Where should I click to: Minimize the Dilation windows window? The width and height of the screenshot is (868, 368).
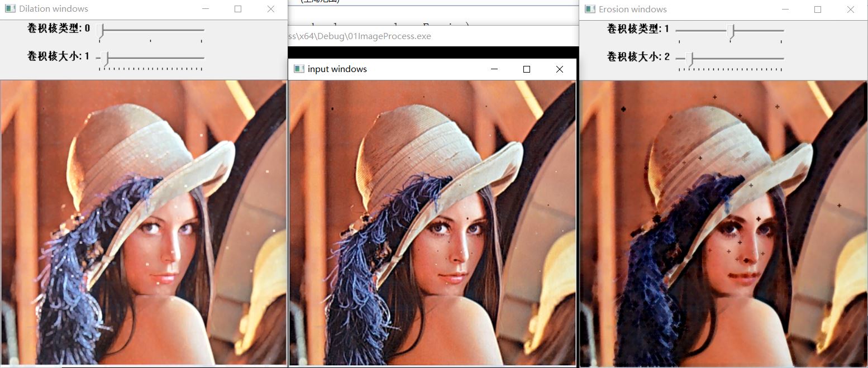tap(205, 9)
